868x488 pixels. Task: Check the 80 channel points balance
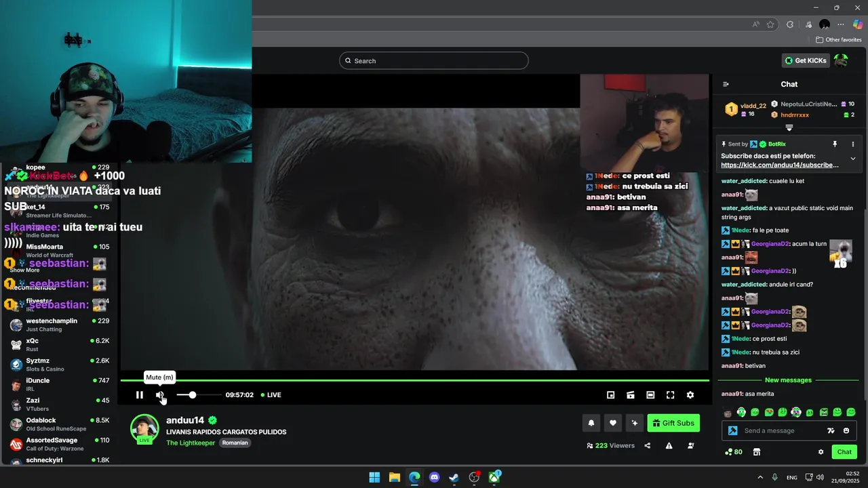pos(734,452)
